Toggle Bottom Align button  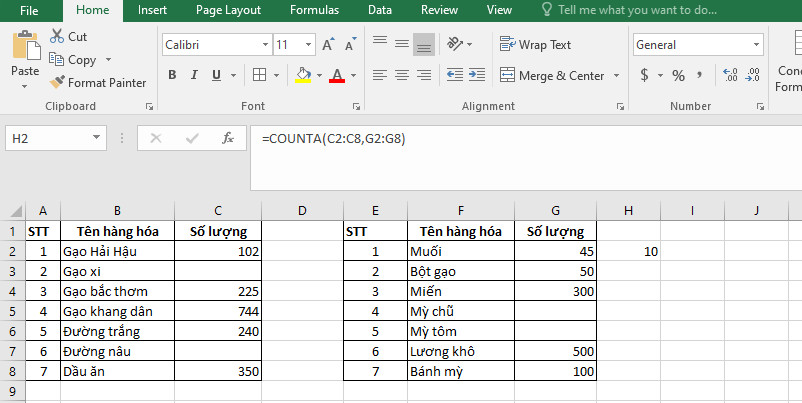point(424,45)
